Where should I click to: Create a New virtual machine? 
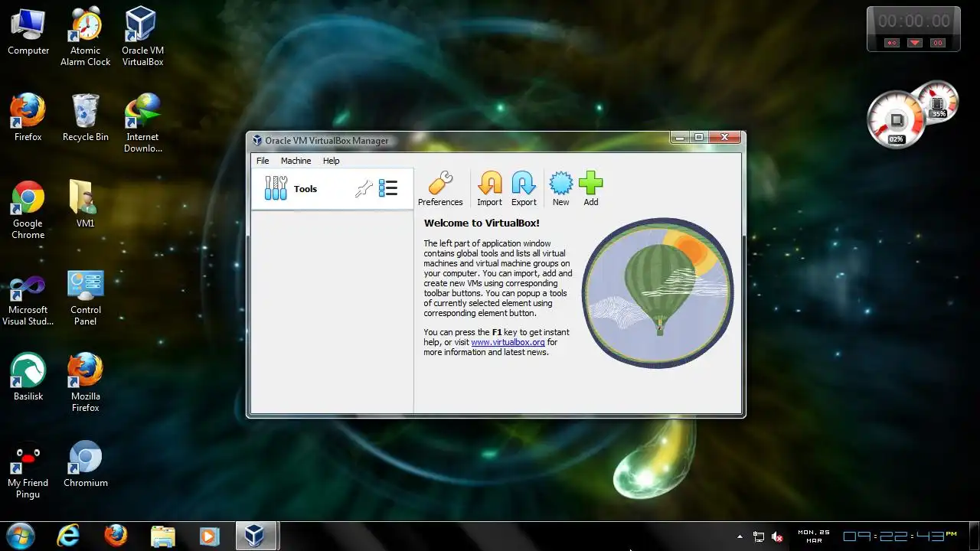pos(560,189)
